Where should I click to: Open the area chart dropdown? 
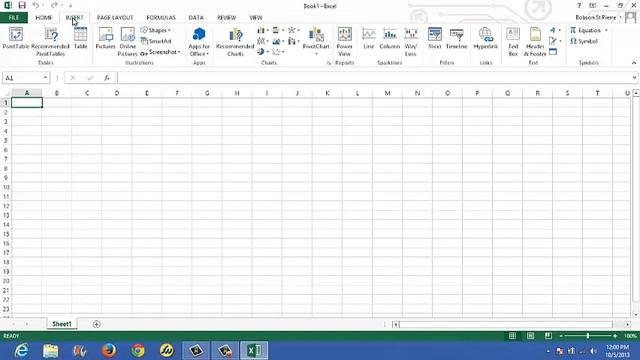(x=278, y=41)
